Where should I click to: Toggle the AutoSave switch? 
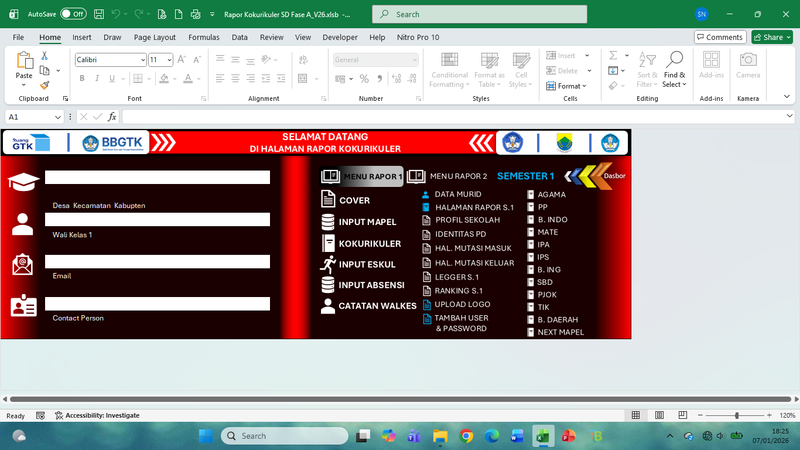click(x=72, y=14)
